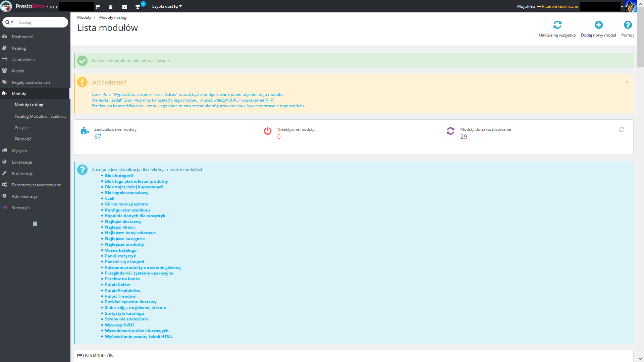Go to Pozycje submenu item

22,128
